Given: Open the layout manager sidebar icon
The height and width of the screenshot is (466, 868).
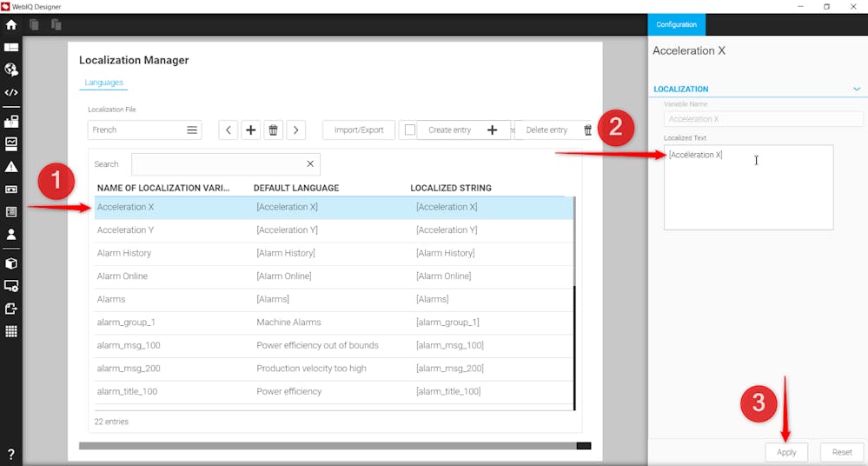Looking at the screenshot, I should [x=11, y=47].
